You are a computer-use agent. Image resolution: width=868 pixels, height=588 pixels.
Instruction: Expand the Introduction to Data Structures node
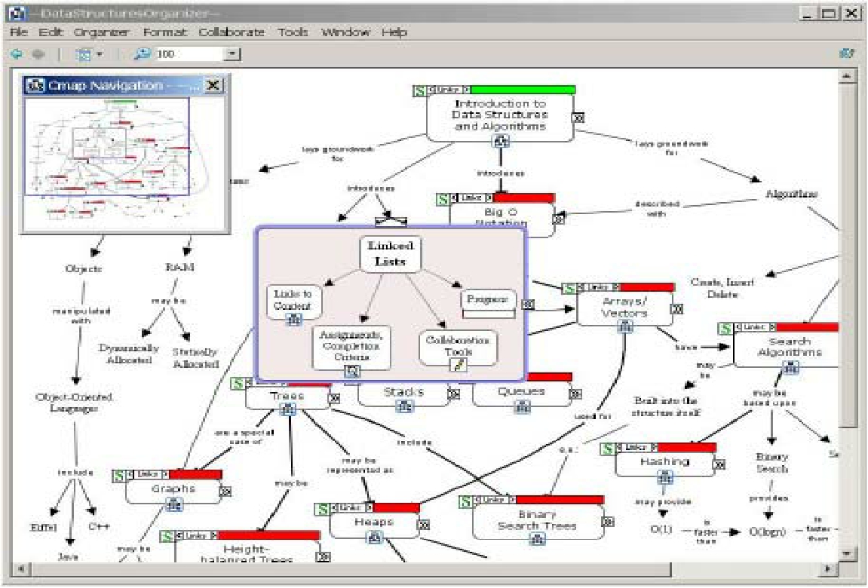578,118
